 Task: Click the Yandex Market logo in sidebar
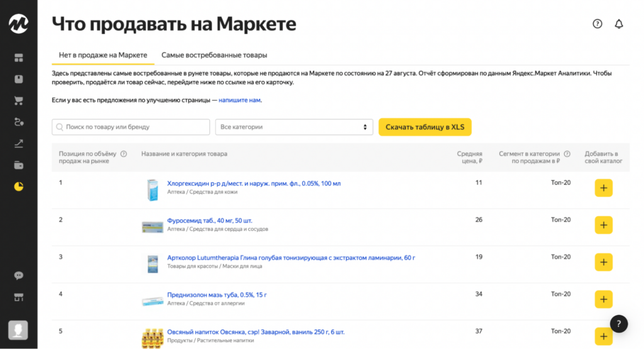click(18, 24)
